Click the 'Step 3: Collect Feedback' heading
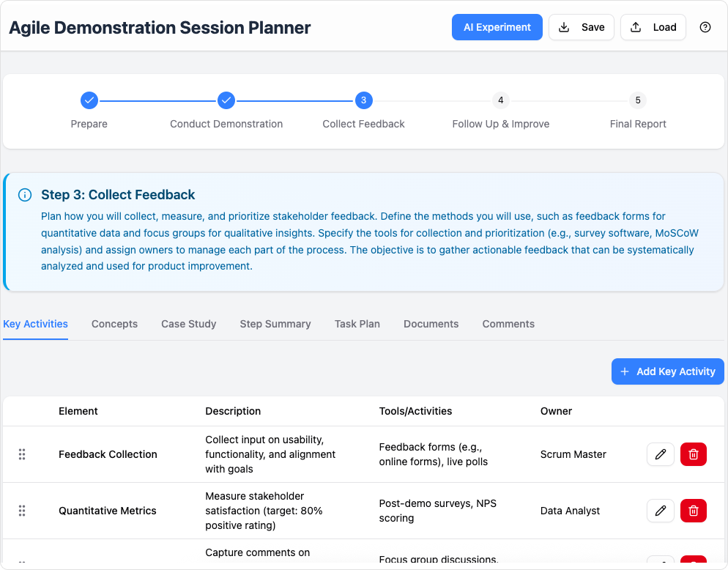Viewport: 728px width, 570px height. click(x=118, y=195)
